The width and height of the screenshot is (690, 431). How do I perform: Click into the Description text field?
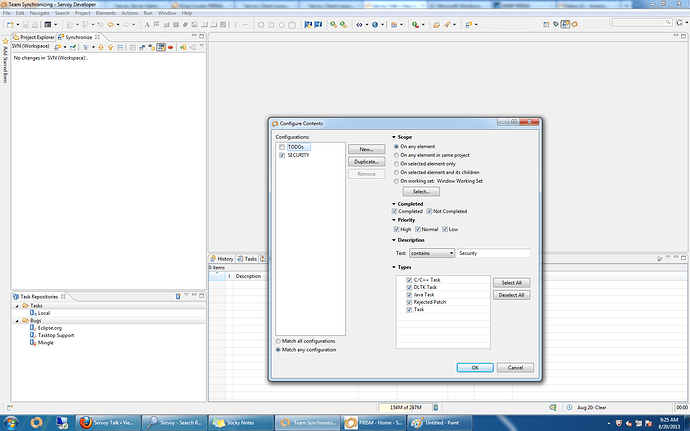[x=493, y=253]
